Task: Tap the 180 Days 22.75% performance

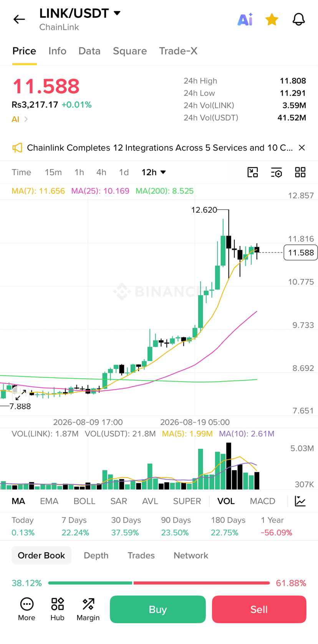Action: [228, 526]
